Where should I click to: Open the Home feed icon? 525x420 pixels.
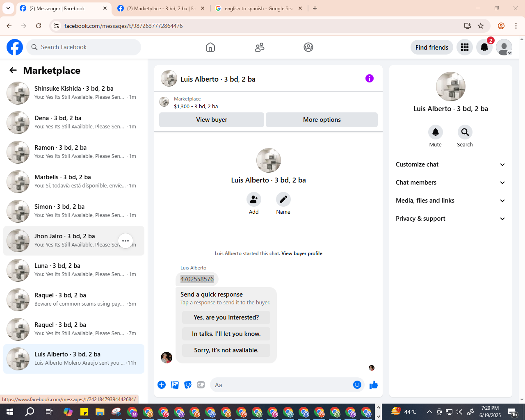(x=210, y=47)
